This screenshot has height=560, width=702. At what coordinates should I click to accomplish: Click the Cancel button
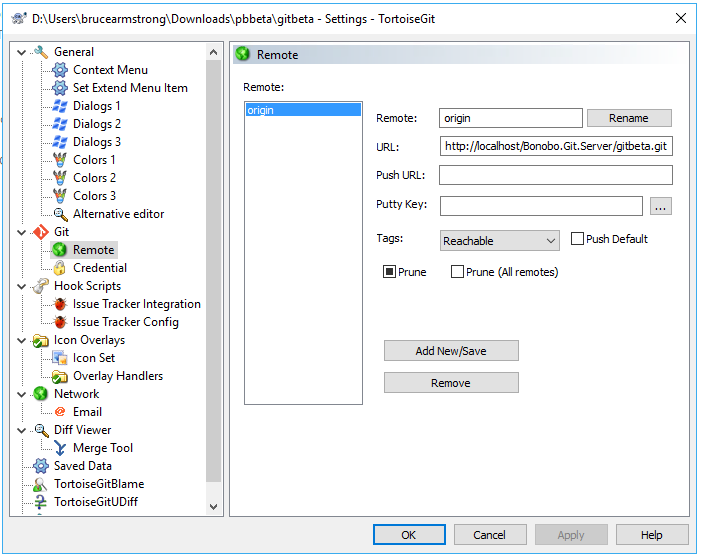click(490, 535)
